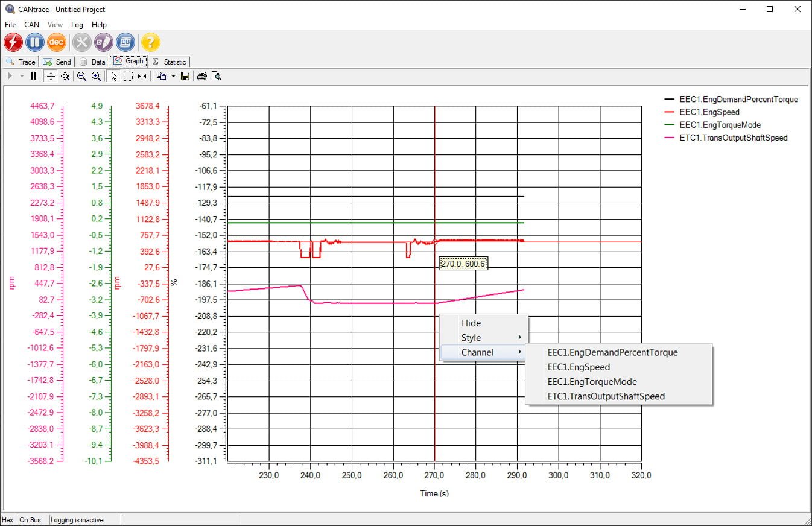Open the purple database editor icon
The image size is (812, 526).
click(x=104, y=42)
